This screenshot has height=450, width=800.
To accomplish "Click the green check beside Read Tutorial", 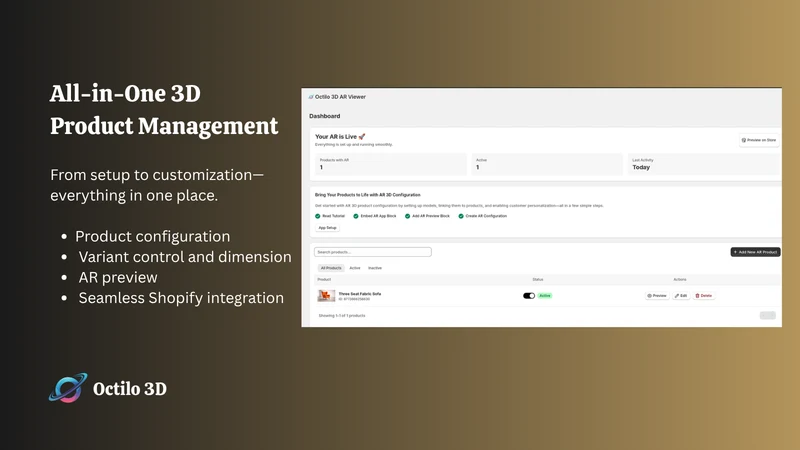I will (x=318, y=216).
